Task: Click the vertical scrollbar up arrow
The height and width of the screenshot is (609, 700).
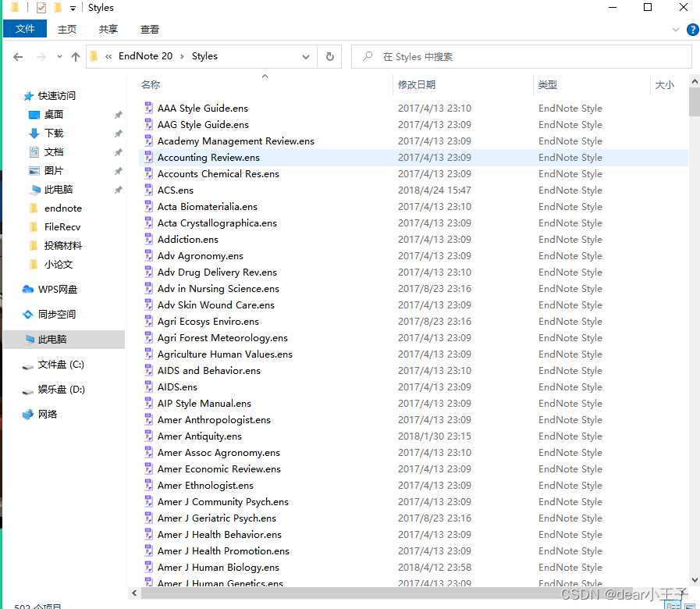Action: coord(695,82)
